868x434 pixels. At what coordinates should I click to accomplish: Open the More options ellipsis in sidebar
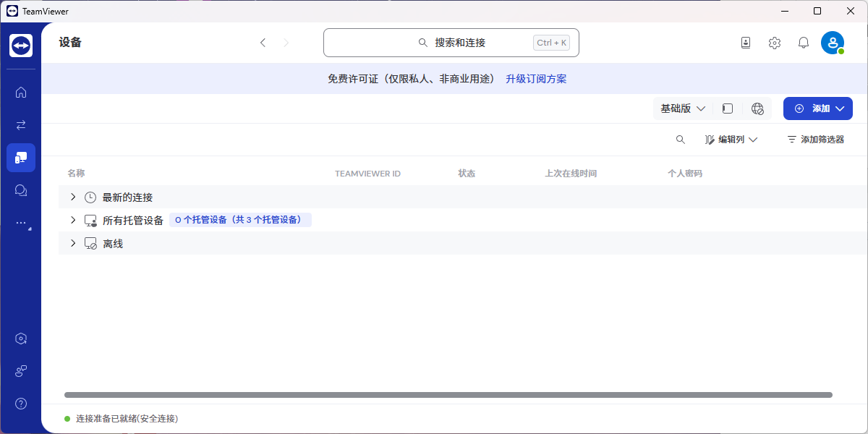click(21, 223)
